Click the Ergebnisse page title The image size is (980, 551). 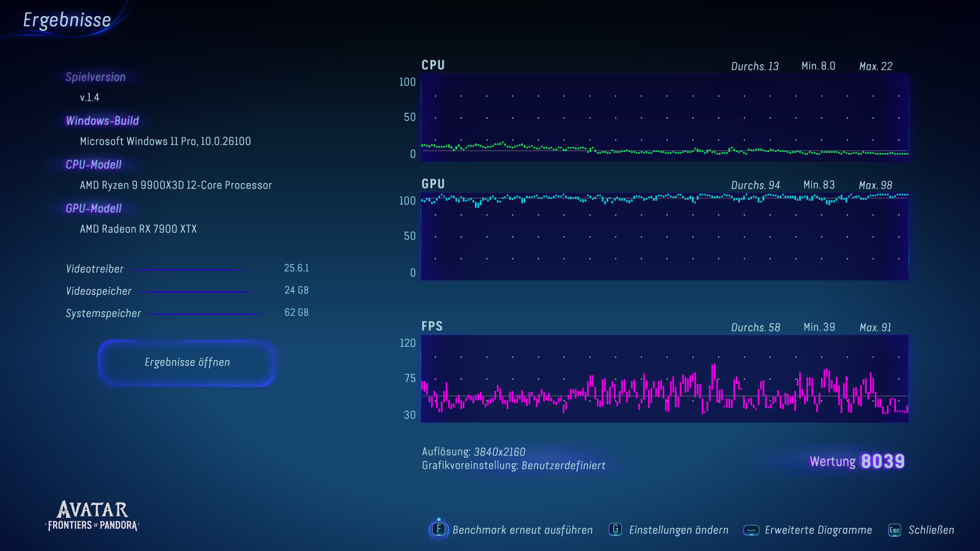67,20
